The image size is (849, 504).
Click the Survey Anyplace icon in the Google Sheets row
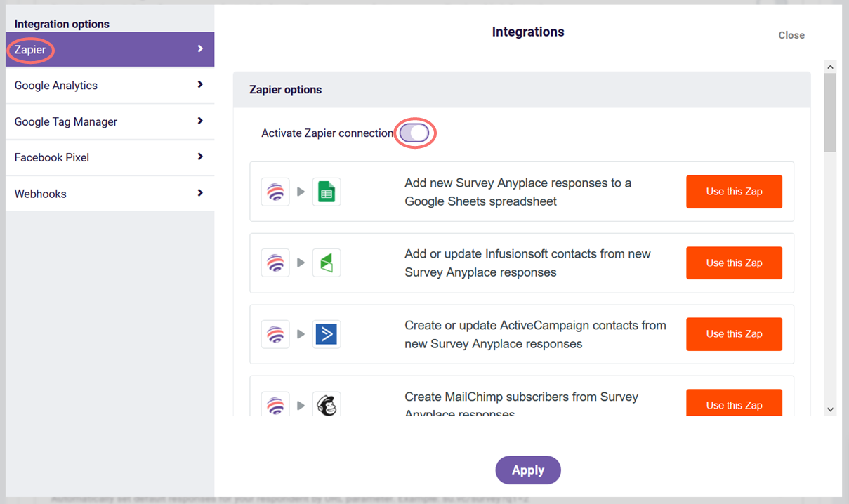point(275,192)
